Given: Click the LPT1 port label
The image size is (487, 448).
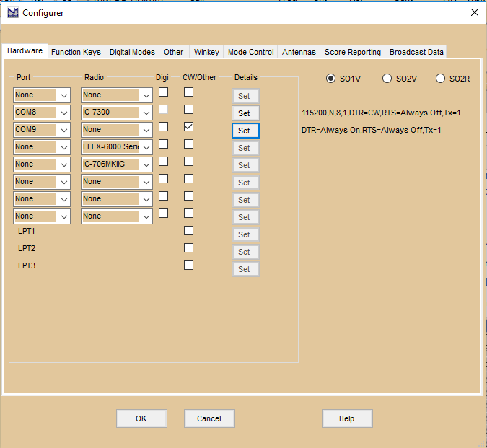Looking at the screenshot, I should click(x=27, y=231).
